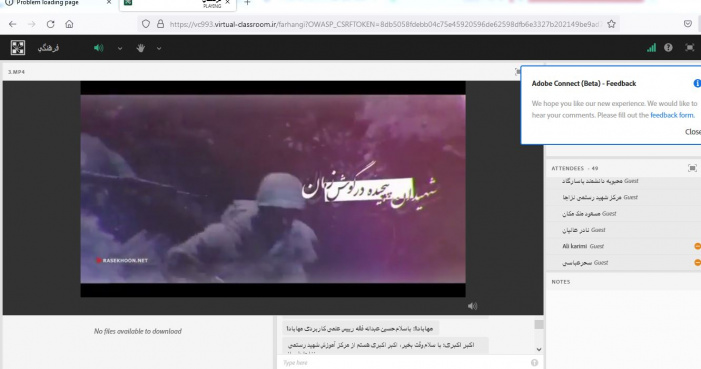Click the 3.MP4 video area
This screenshot has height=369, width=701.
(x=273, y=189)
